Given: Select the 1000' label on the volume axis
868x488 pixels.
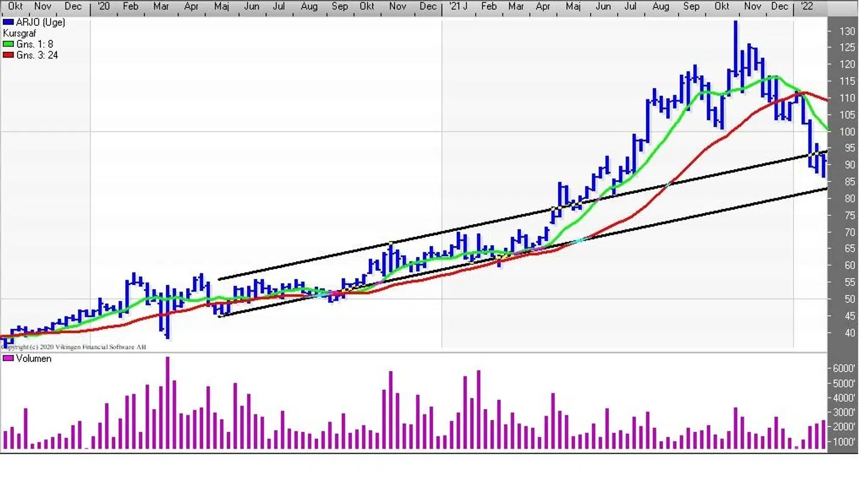Looking at the screenshot, I should click(844, 442).
